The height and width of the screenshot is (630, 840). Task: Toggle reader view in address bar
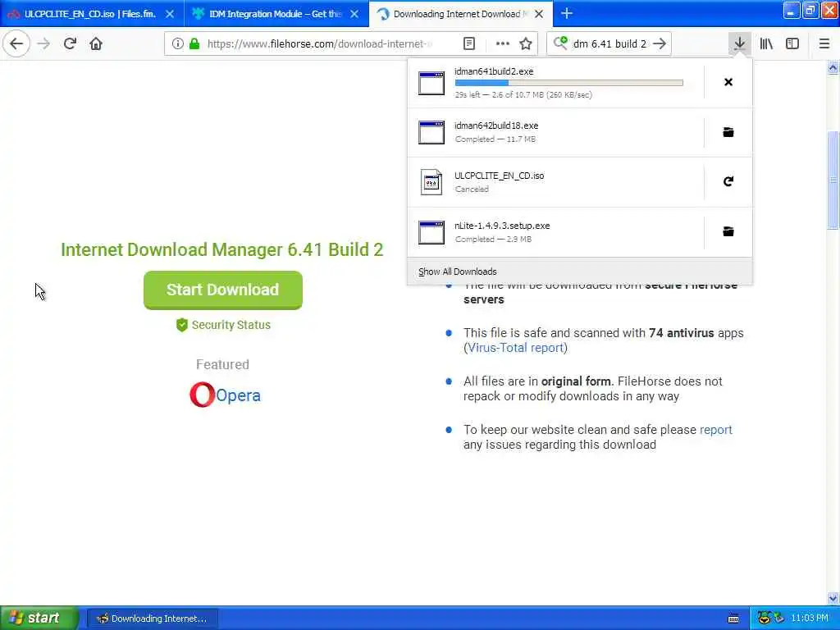tap(469, 44)
